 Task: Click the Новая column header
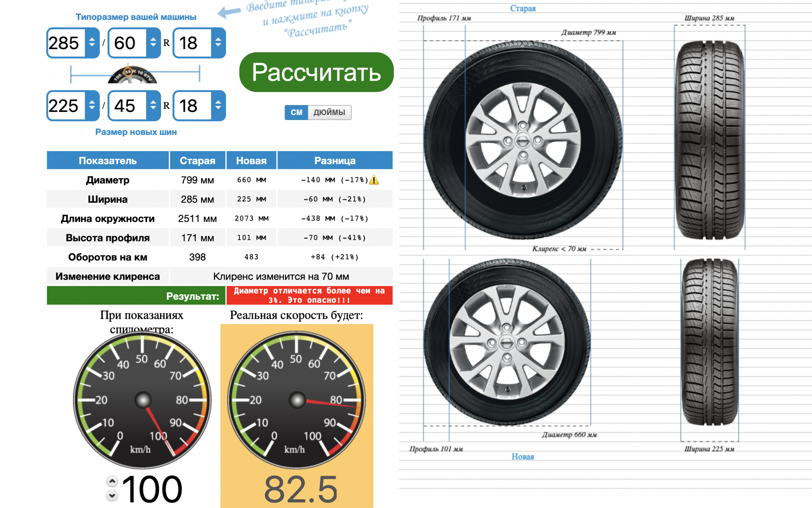[x=251, y=160]
